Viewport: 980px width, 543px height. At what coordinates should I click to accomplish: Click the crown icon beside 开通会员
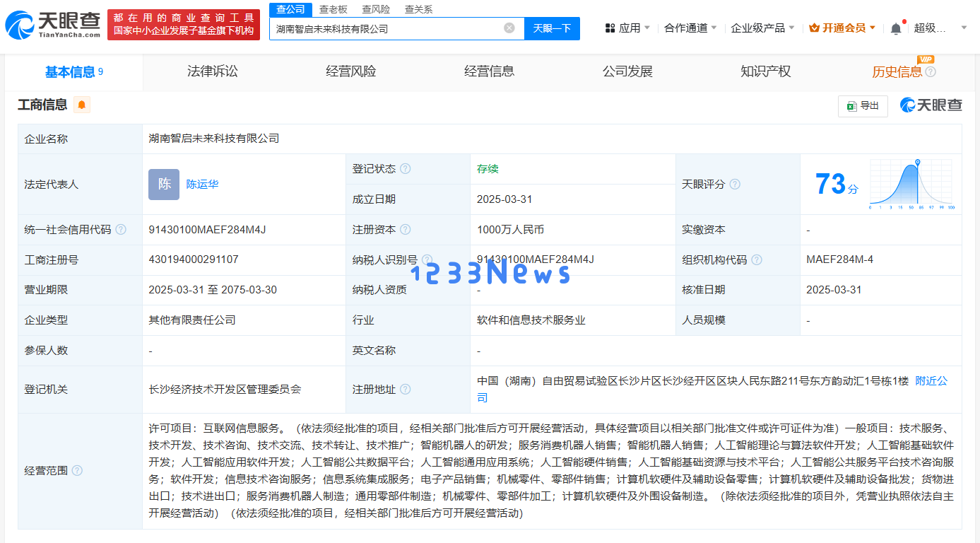(814, 28)
